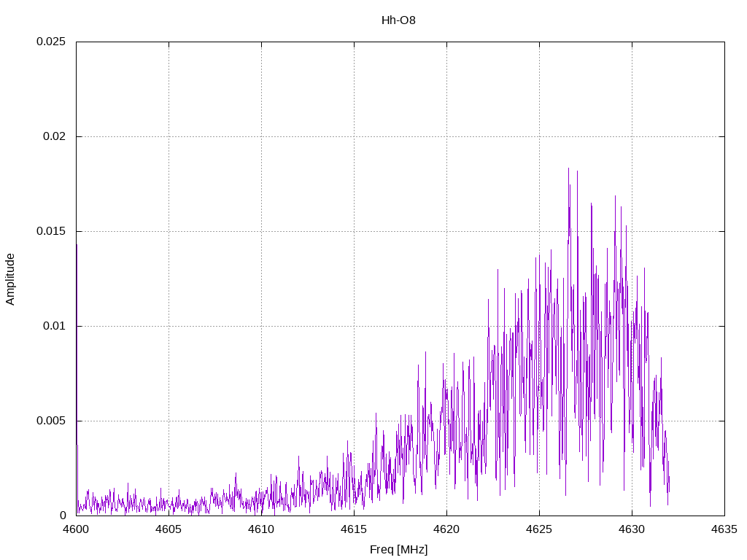The image size is (747, 560).
Task: Click the 4635 x-axis tick label
Action: 724,529
